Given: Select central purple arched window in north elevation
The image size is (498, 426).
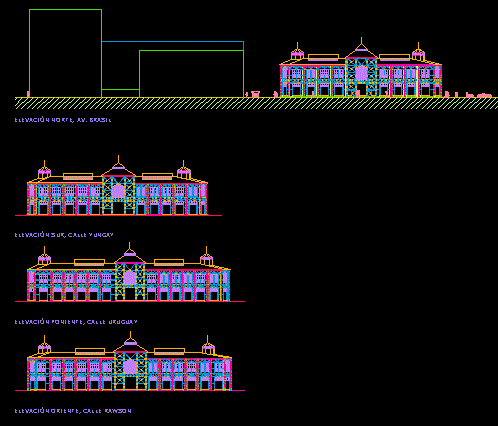Looking at the screenshot, I should pos(361,73).
